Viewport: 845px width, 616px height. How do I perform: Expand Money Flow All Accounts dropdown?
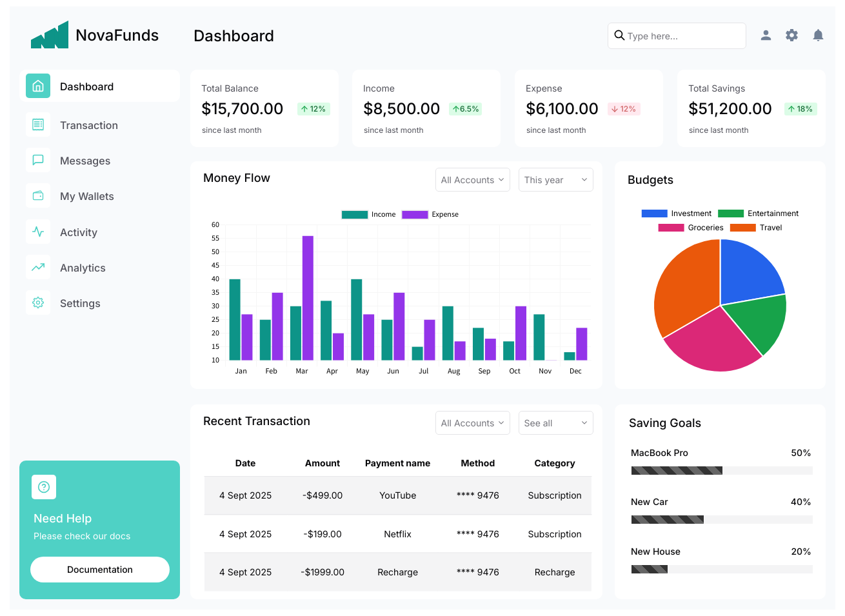(x=473, y=180)
